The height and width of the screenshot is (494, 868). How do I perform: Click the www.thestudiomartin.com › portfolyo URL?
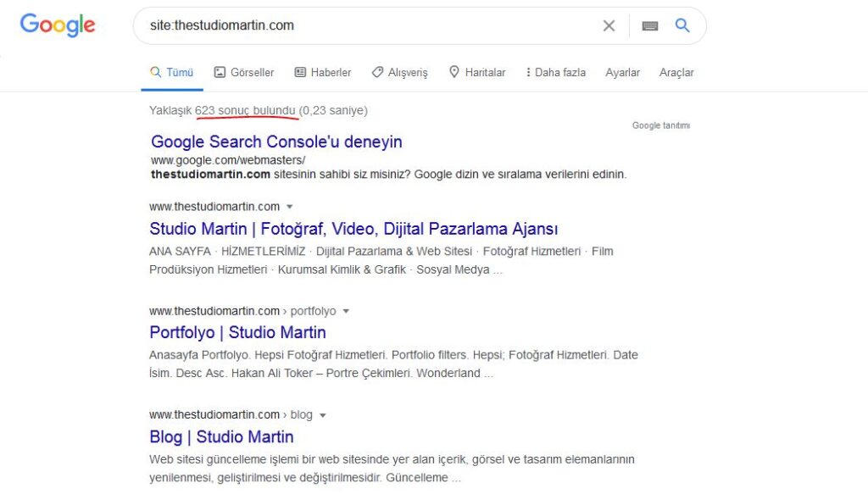(x=242, y=311)
